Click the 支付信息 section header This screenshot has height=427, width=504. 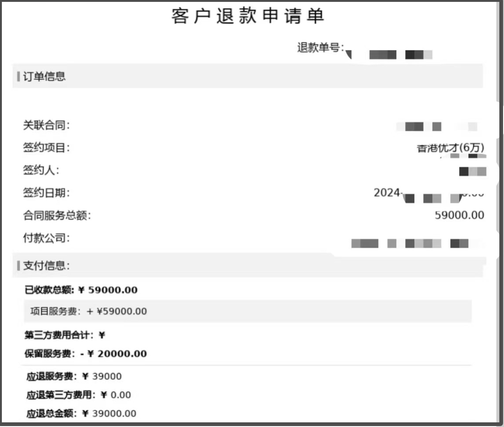[x=46, y=266]
